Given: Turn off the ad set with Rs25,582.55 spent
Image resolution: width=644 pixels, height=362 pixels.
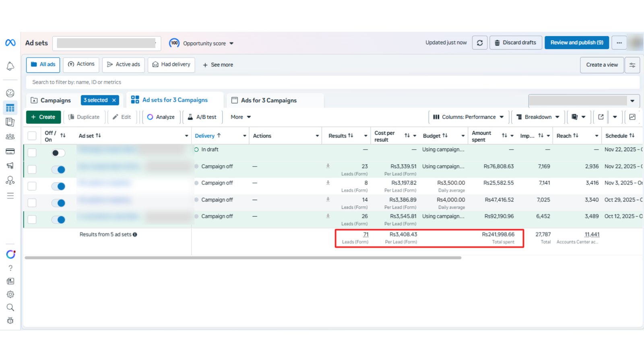Looking at the screenshot, I should 58,186.
